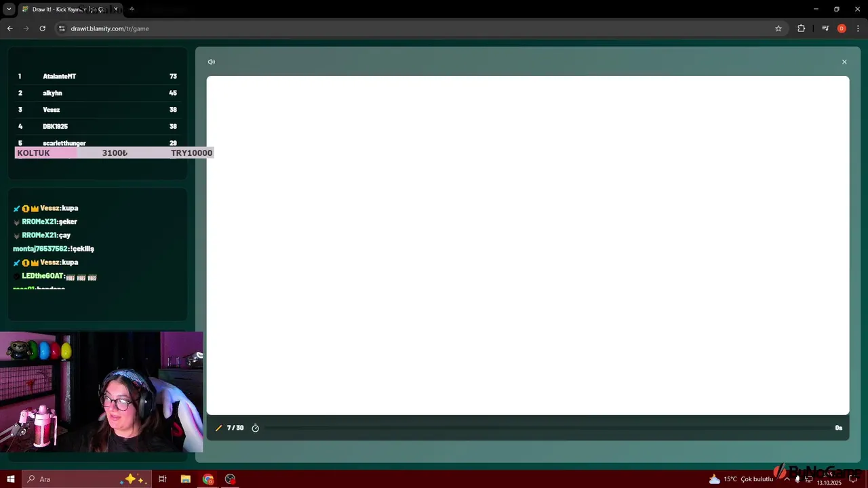Image resolution: width=868 pixels, height=488 pixels.
Task: Select player alkyhn in leaderboard
Action: (97, 93)
